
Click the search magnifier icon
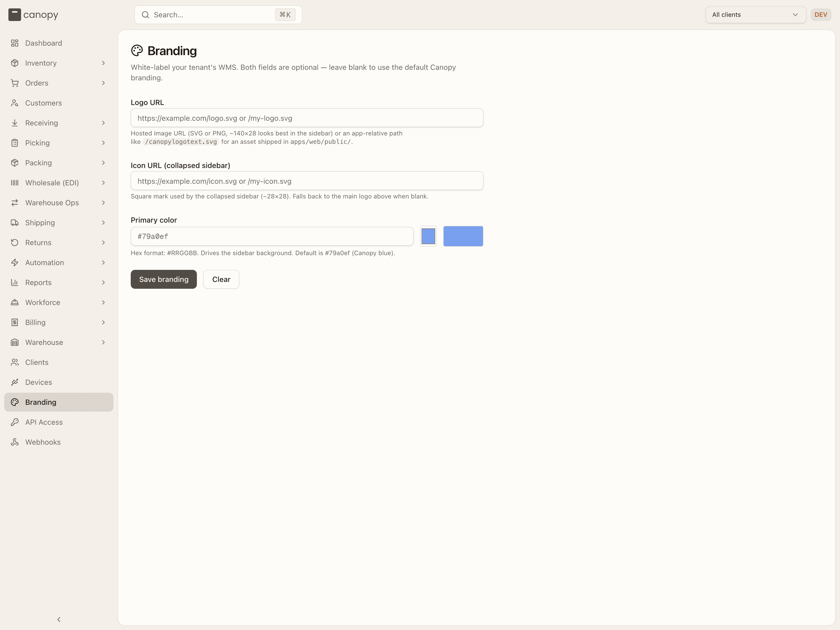145,15
